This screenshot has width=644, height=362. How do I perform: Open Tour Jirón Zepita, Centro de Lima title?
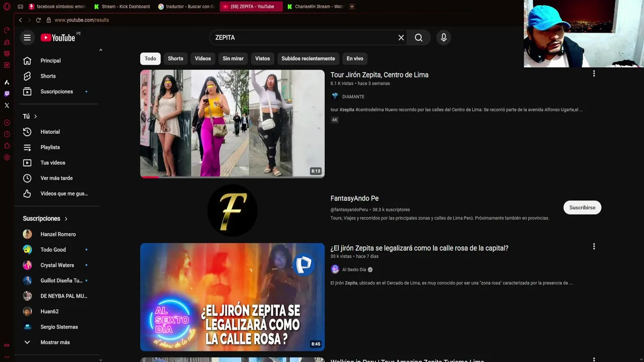(x=379, y=75)
